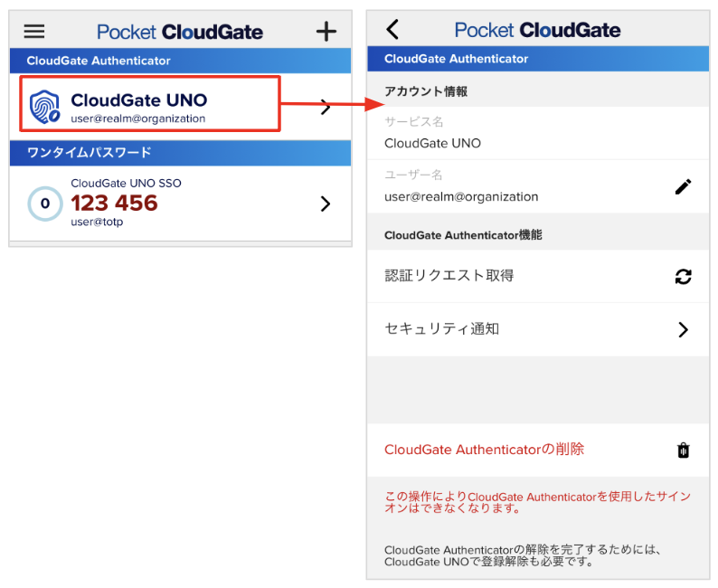718x588 pixels.
Task: Open the hamburger menu in left screen
Action: [34, 31]
